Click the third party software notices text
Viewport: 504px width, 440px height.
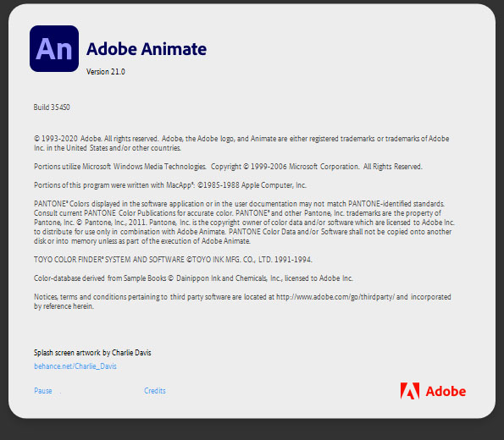242,301
